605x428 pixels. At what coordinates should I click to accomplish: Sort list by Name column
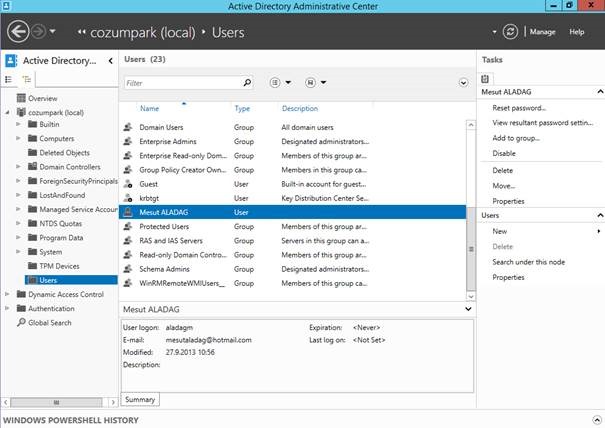149,109
